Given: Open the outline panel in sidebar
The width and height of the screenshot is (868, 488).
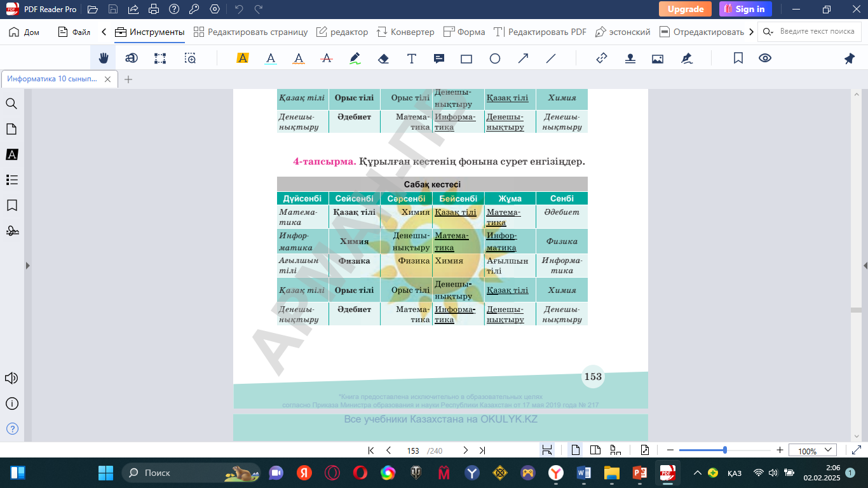Looking at the screenshot, I should [11, 180].
